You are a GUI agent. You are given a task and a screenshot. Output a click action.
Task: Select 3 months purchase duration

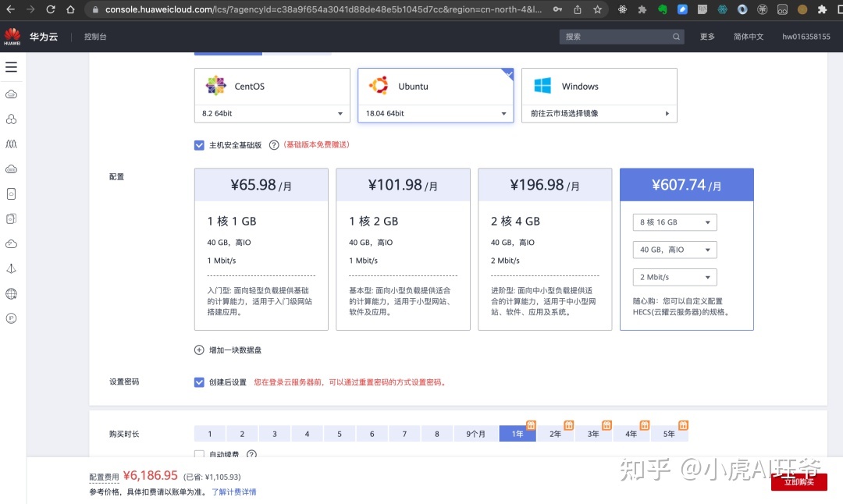[x=274, y=434]
